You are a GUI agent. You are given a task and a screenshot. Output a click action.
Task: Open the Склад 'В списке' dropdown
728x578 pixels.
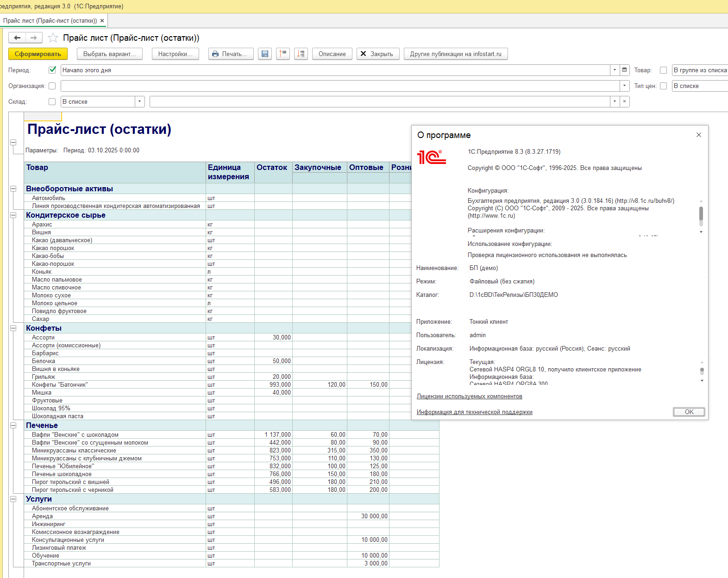pyautogui.click(x=140, y=101)
